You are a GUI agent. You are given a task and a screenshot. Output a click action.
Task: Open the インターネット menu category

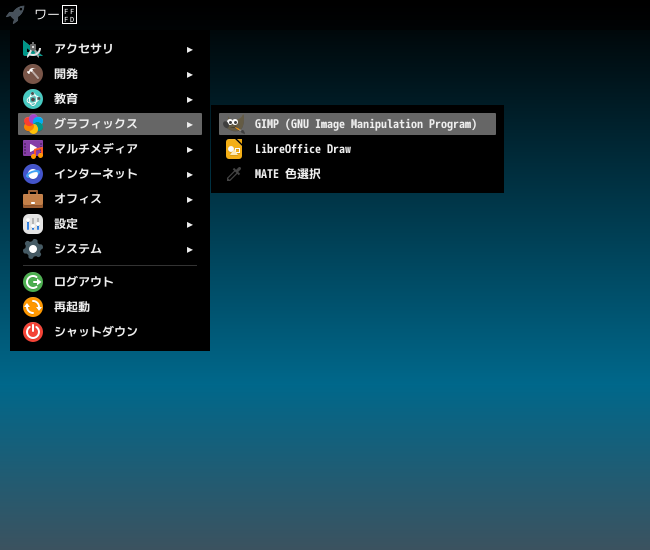[110, 174]
